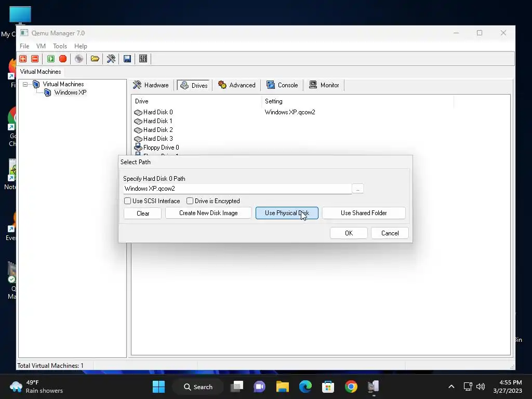
Task: Click the Hard Disk 0 drive icon
Action: 138,112
